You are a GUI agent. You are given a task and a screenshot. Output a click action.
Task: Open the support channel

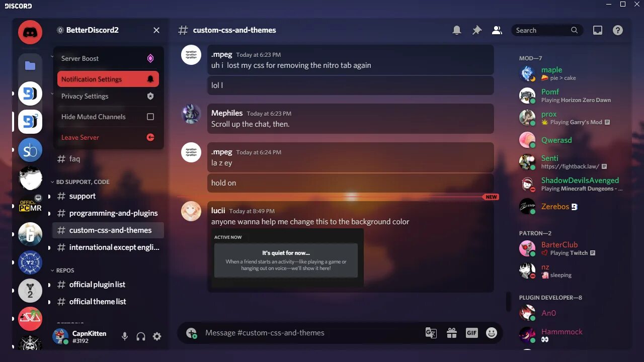coord(108,196)
